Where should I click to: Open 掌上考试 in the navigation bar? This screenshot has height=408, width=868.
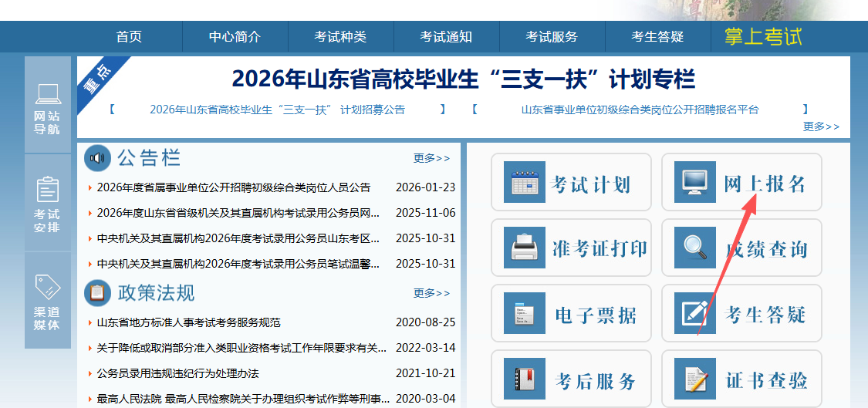point(763,37)
